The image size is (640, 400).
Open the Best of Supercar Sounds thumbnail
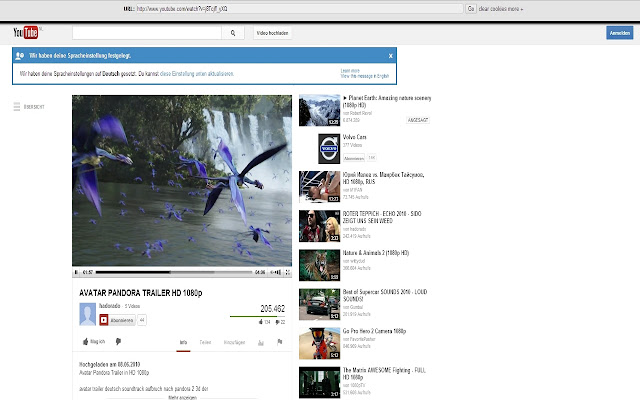[x=319, y=304]
